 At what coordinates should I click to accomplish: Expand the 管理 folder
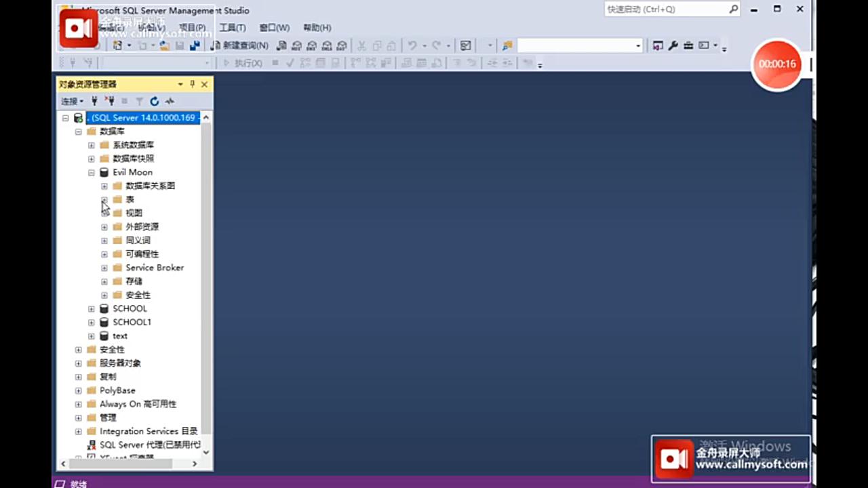(x=78, y=418)
